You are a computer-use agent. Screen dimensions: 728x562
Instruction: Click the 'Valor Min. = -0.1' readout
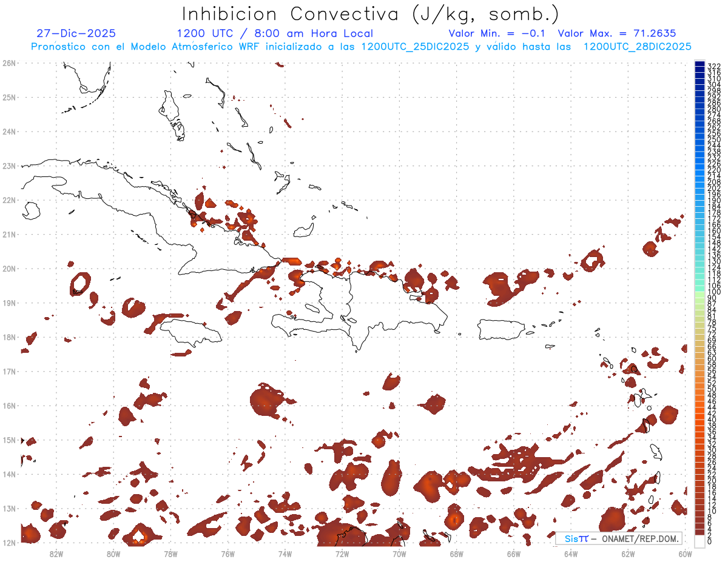click(497, 33)
